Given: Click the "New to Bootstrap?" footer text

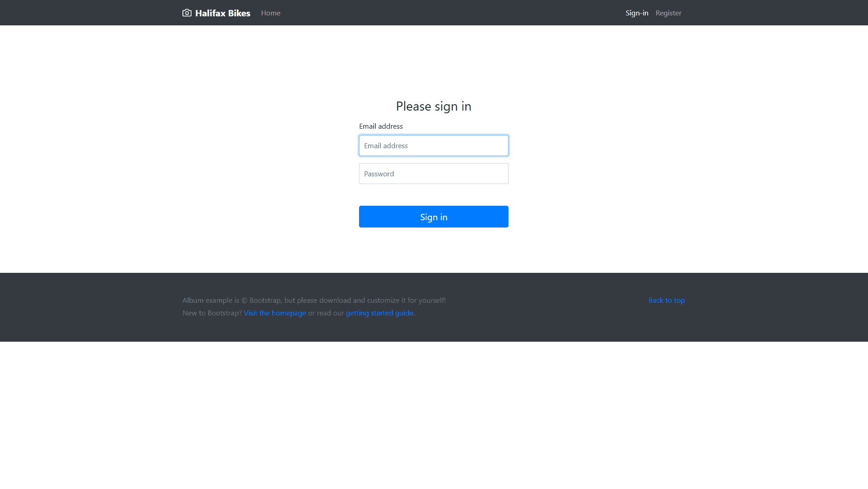Looking at the screenshot, I should click(x=212, y=313).
